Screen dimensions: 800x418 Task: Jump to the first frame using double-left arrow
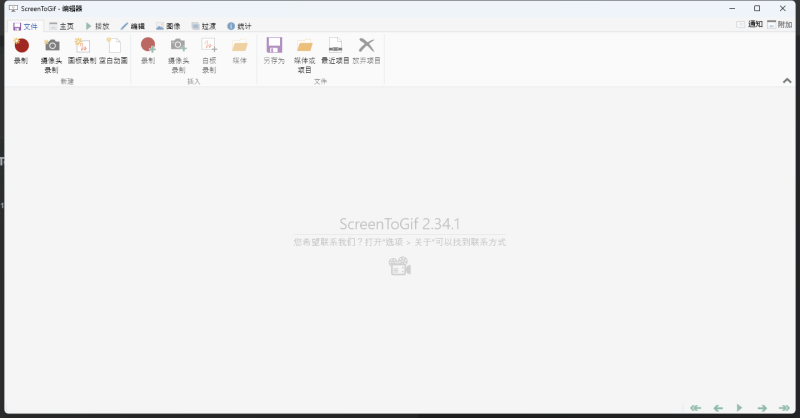click(x=696, y=408)
